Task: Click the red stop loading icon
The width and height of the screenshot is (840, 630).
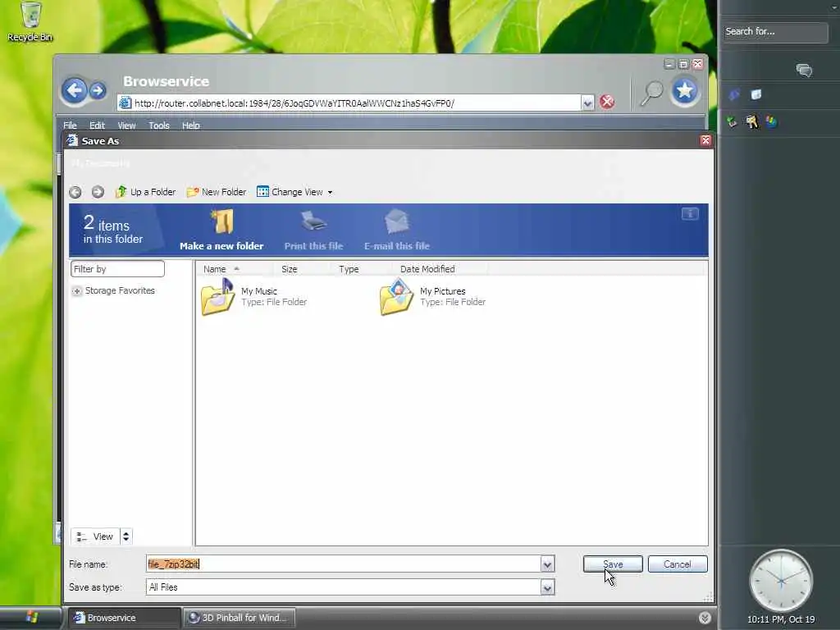Action: [607, 102]
